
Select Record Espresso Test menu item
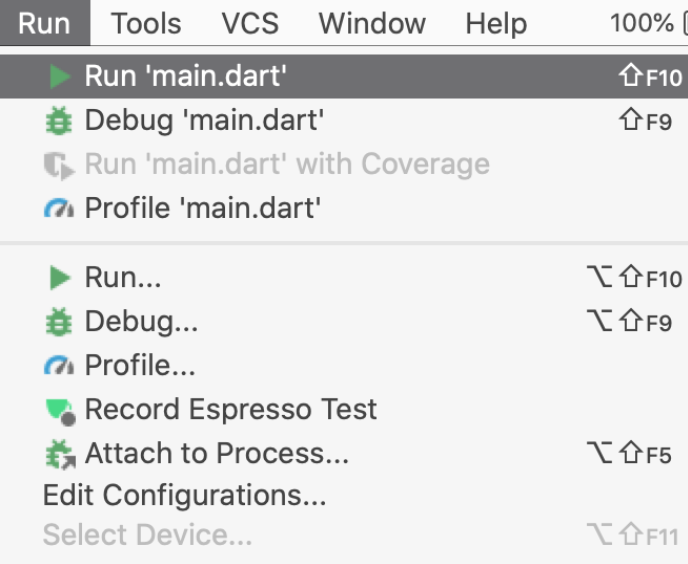[230, 410]
